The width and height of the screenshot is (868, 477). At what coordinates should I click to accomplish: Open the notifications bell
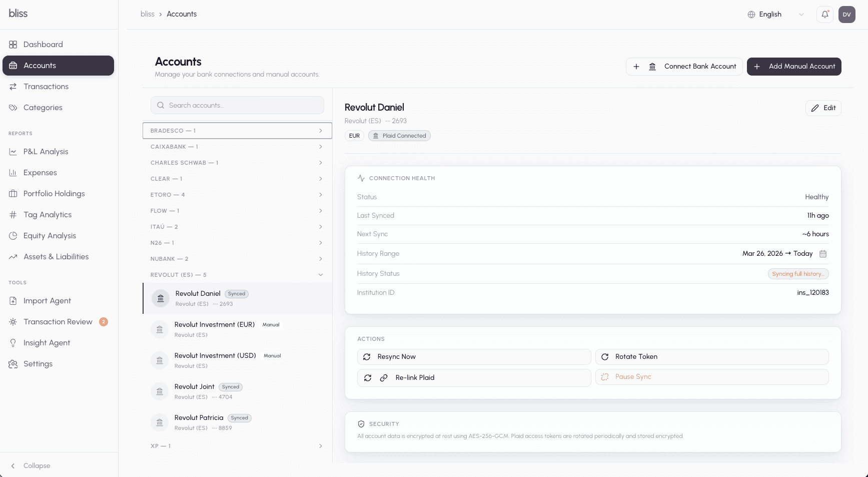click(824, 14)
